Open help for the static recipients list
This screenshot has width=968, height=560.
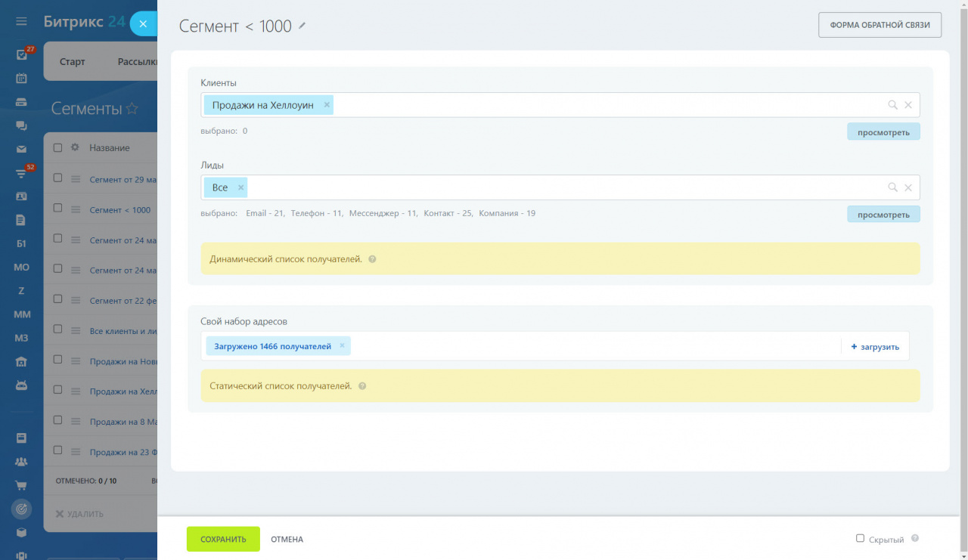(x=362, y=386)
